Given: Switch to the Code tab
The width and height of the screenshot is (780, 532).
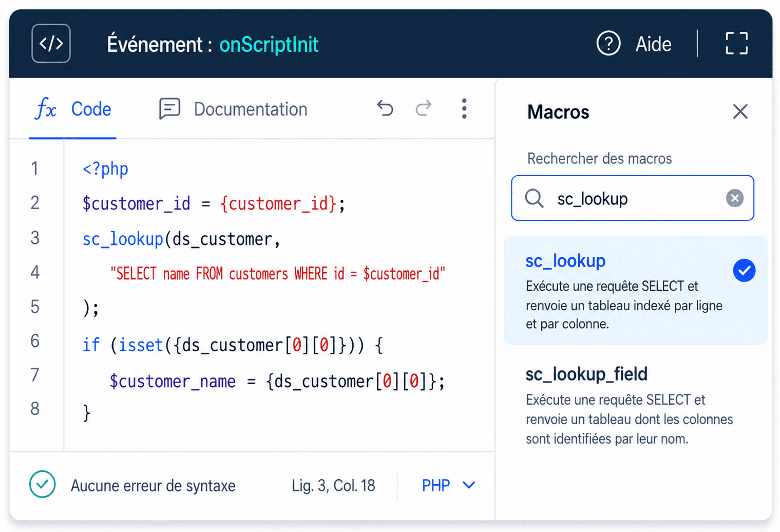Looking at the screenshot, I should point(72,109).
